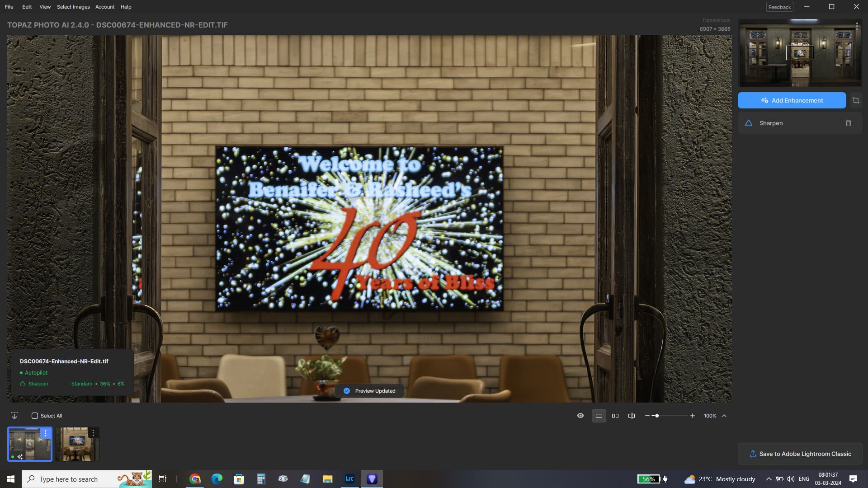The width and height of the screenshot is (868, 488).
Task: Check the Select All checkbox
Action: [35, 416]
